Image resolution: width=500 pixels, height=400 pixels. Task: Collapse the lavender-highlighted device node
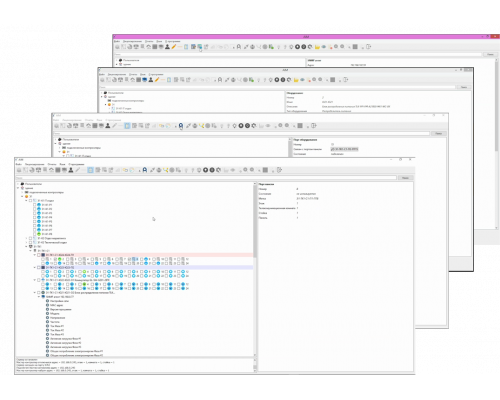pos(34,267)
